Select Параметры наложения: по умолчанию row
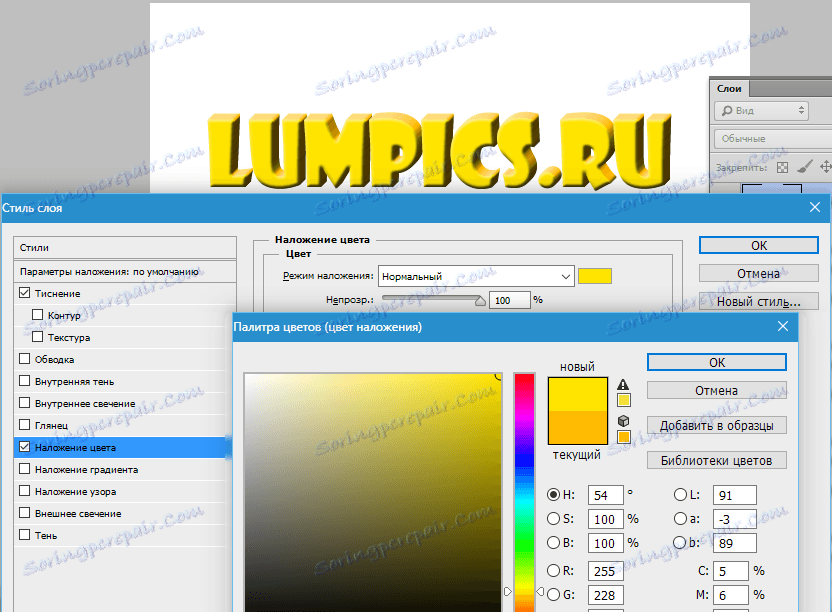 pyautogui.click(x=125, y=272)
